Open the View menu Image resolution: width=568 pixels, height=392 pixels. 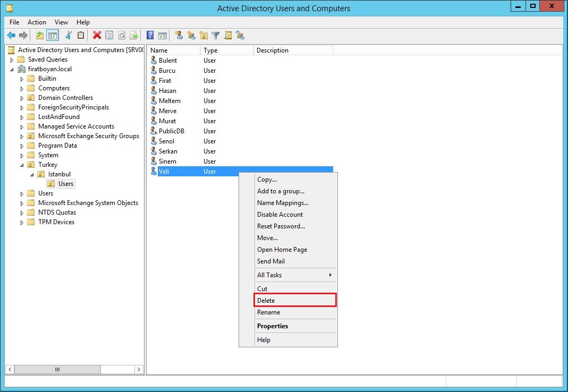click(61, 22)
